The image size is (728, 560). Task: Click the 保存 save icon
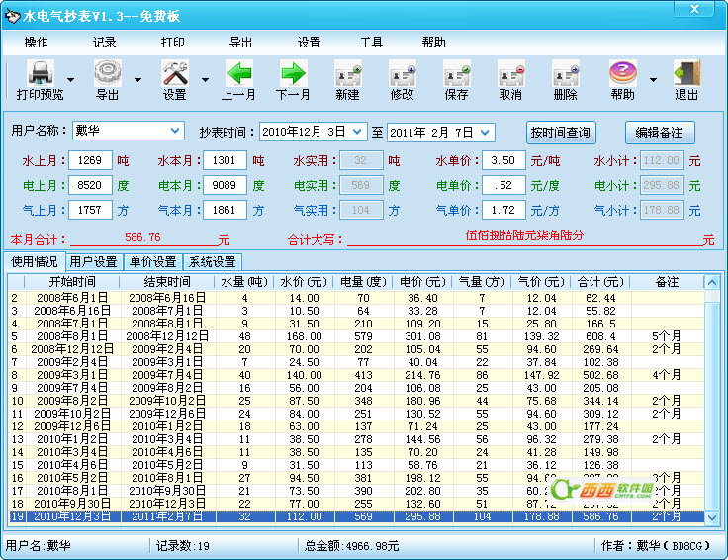[456, 73]
